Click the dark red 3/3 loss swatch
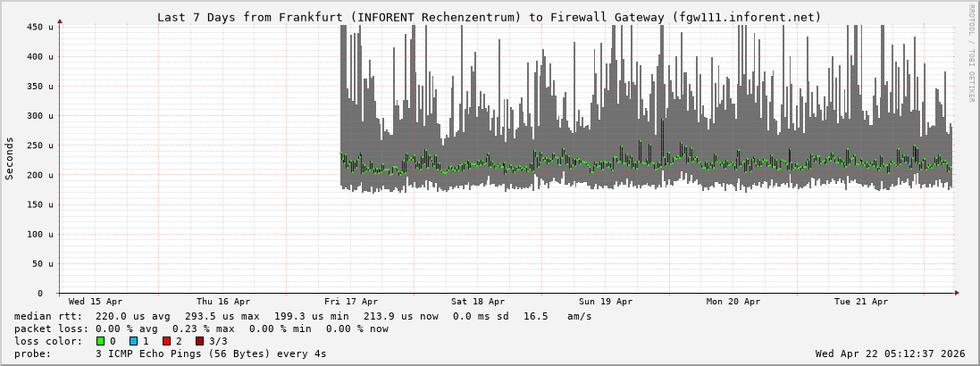The width and height of the screenshot is (980, 366). click(x=199, y=341)
